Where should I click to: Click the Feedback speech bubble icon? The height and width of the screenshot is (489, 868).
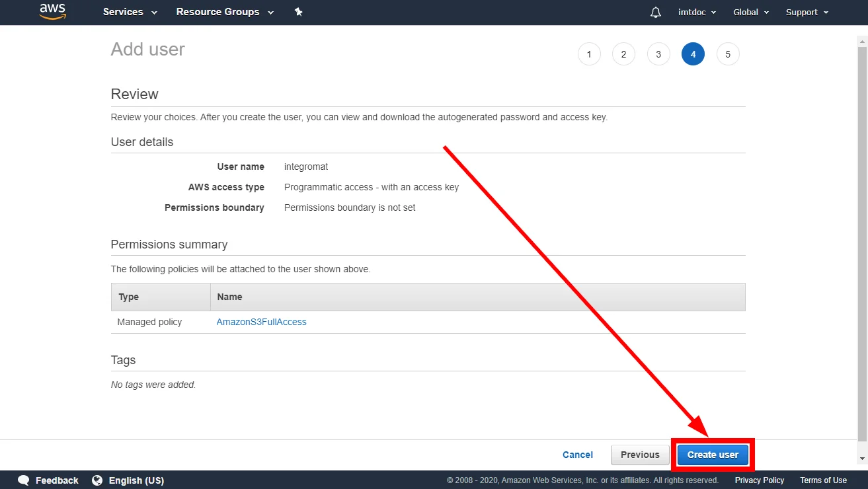[x=24, y=480]
